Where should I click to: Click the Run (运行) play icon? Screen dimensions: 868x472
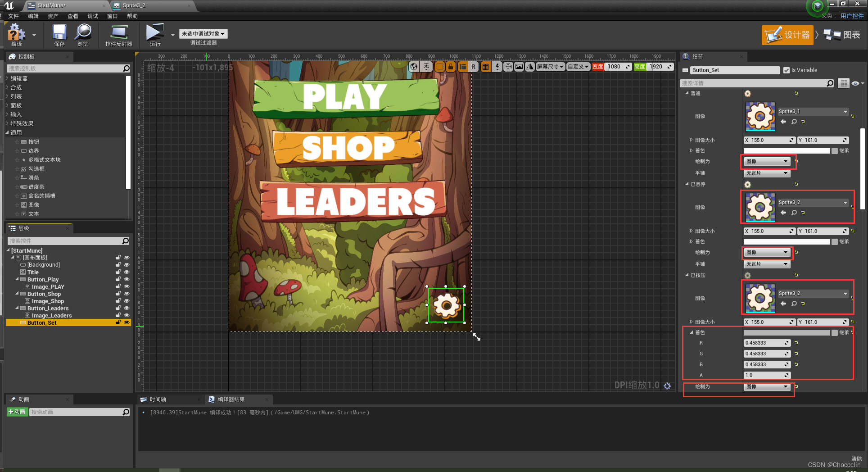(155, 35)
